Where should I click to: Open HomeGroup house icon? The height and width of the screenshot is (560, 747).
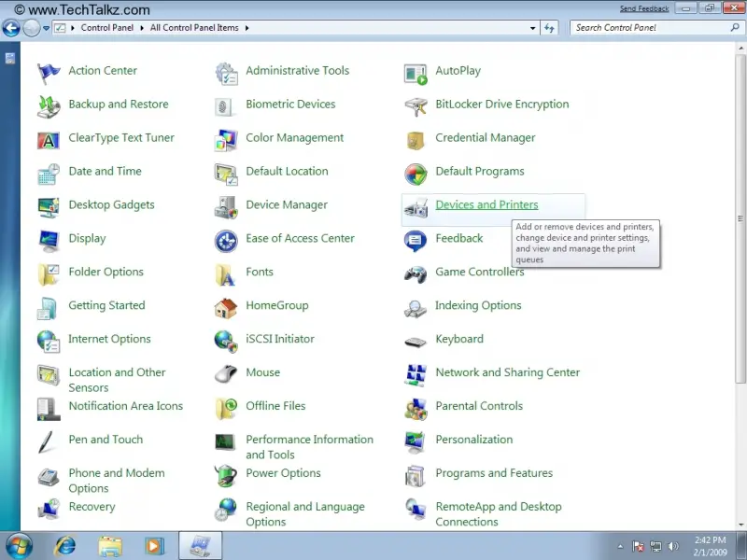pyautogui.click(x=226, y=308)
